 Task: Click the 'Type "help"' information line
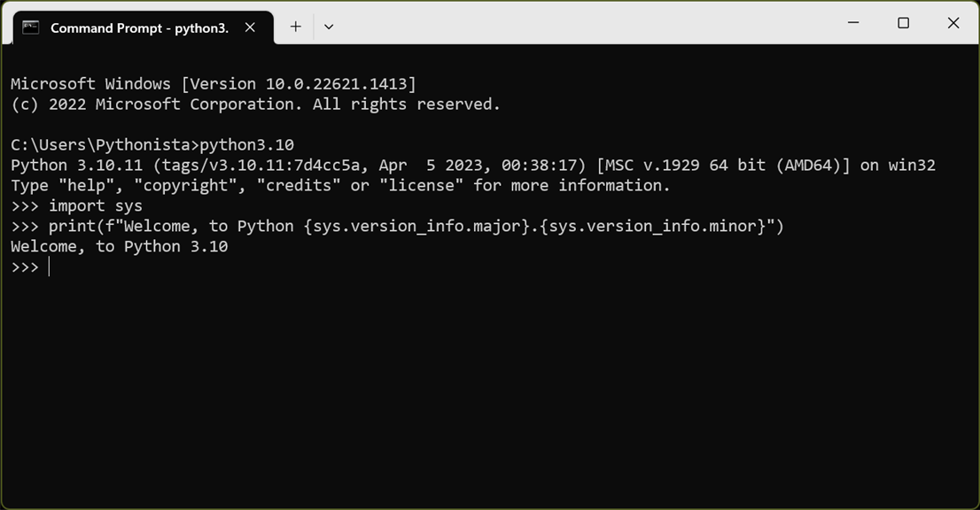click(x=340, y=186)
